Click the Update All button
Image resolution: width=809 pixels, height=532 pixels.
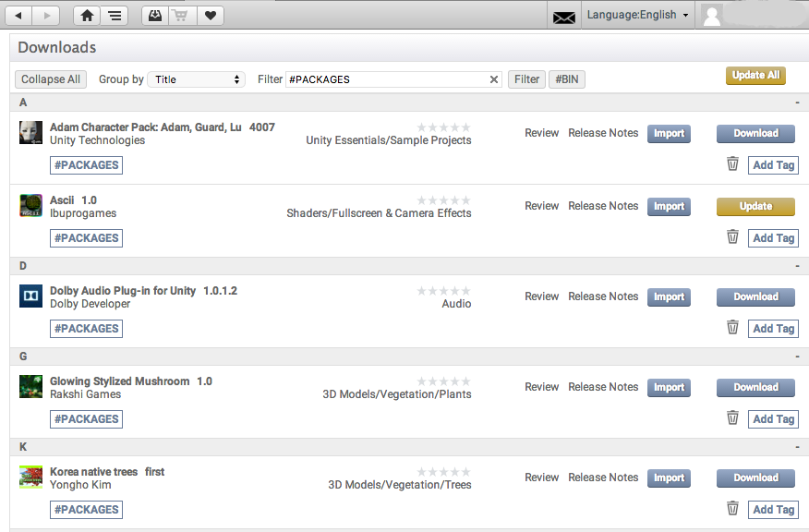pos(755,75)
